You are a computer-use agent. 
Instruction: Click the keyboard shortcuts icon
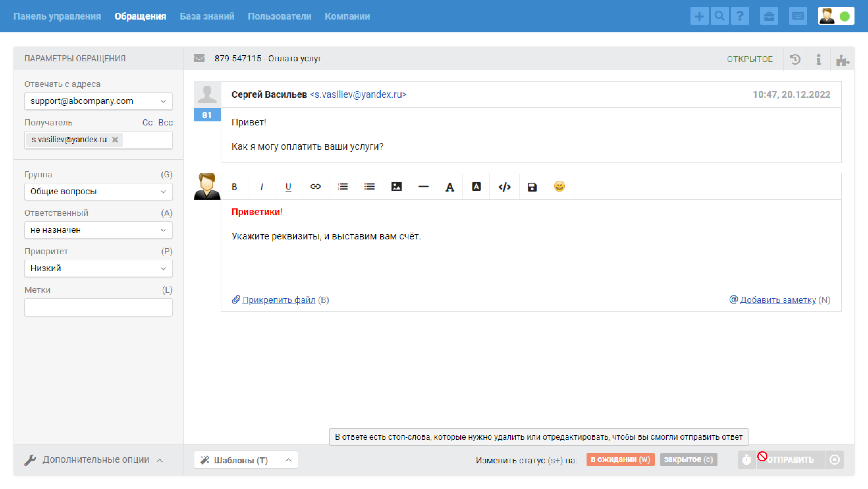point(798,16)
